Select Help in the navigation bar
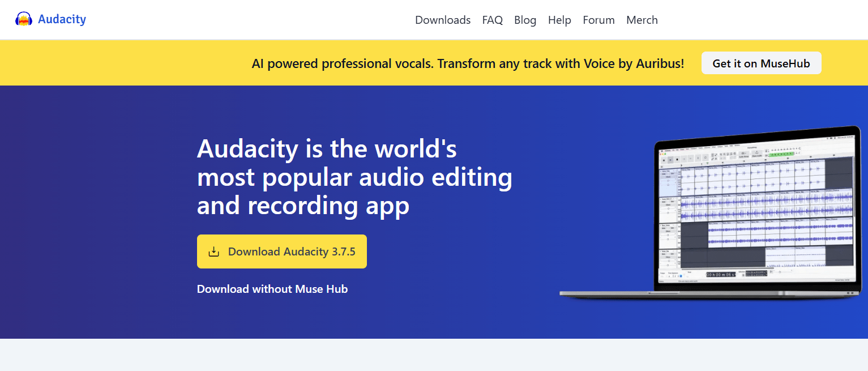 coord(559,20)
